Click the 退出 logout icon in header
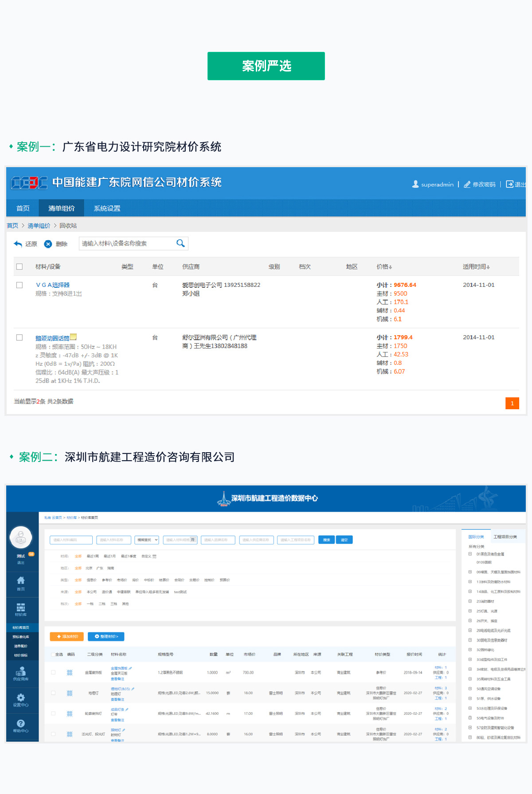Viewport: 532px width, 794px height. pyautogui.click(x=510, y=184)
